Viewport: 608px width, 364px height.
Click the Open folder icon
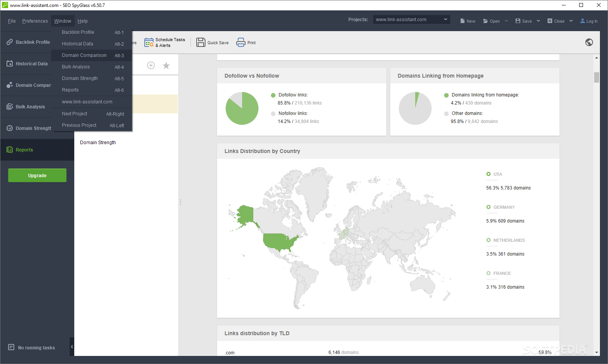click(x=486, y=21)
